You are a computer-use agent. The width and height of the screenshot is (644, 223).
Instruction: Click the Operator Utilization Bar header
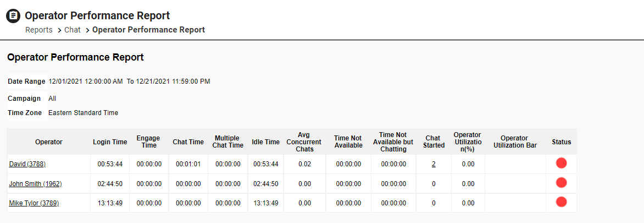pos(515,142)
